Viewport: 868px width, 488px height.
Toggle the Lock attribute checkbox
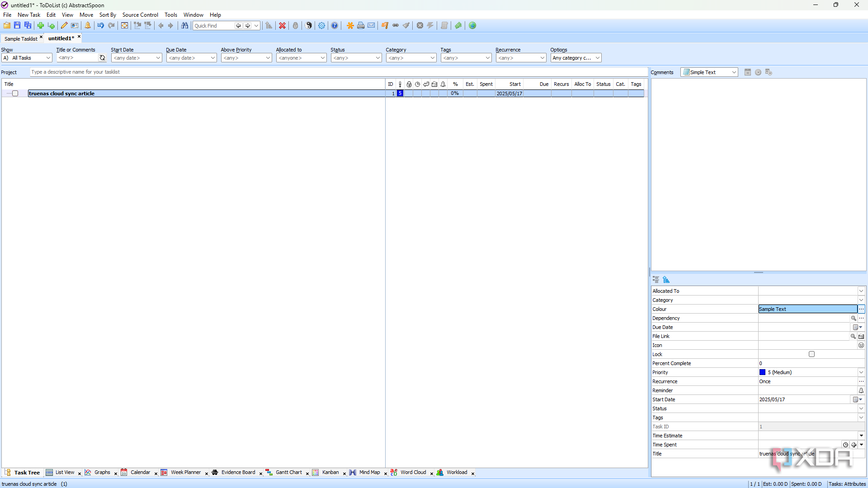coord(811,354)
